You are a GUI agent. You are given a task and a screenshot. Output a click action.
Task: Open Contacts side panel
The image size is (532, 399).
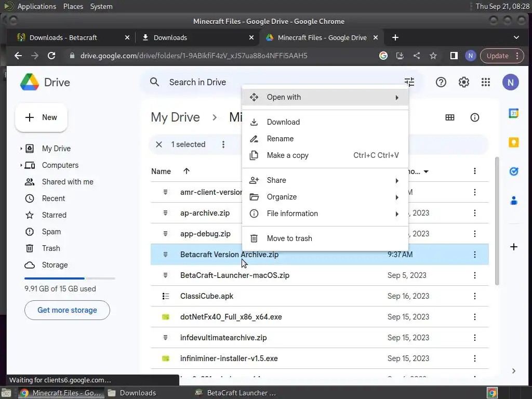[513, 201]
